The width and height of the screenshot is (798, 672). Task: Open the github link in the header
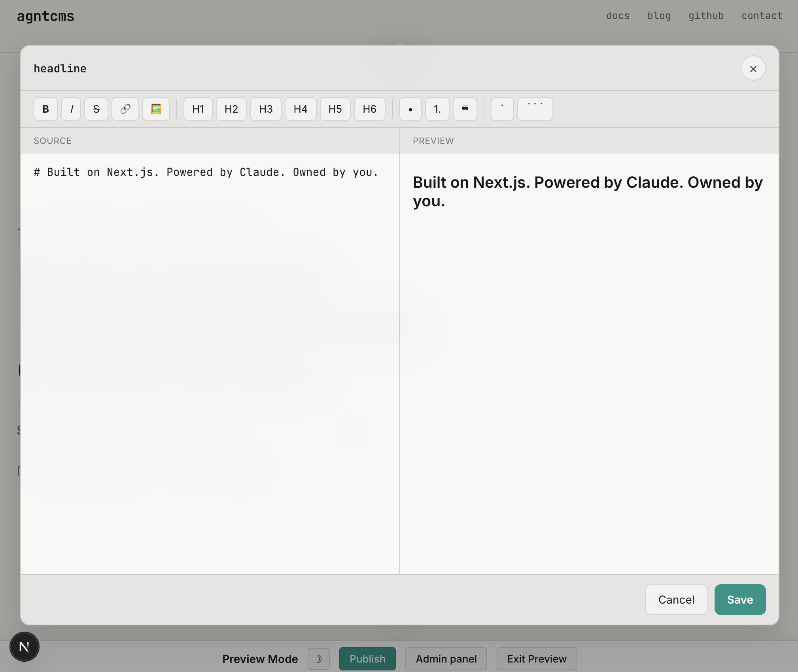pos(706,16)
